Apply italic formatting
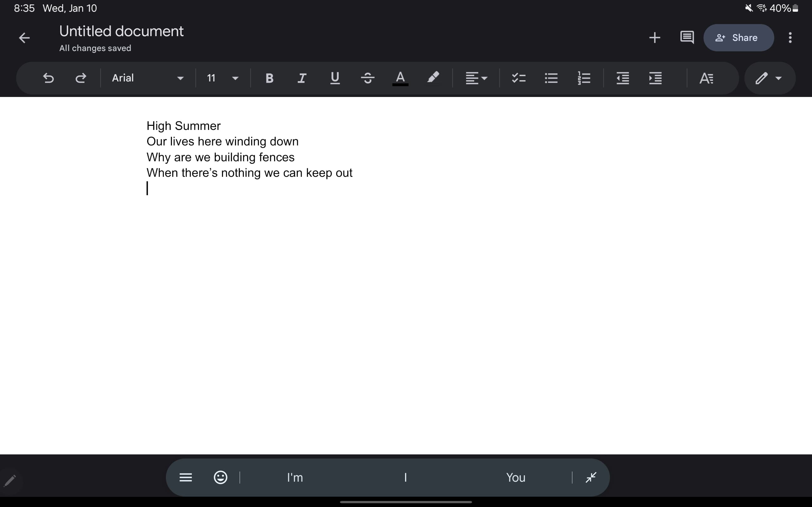 (301, 78)
